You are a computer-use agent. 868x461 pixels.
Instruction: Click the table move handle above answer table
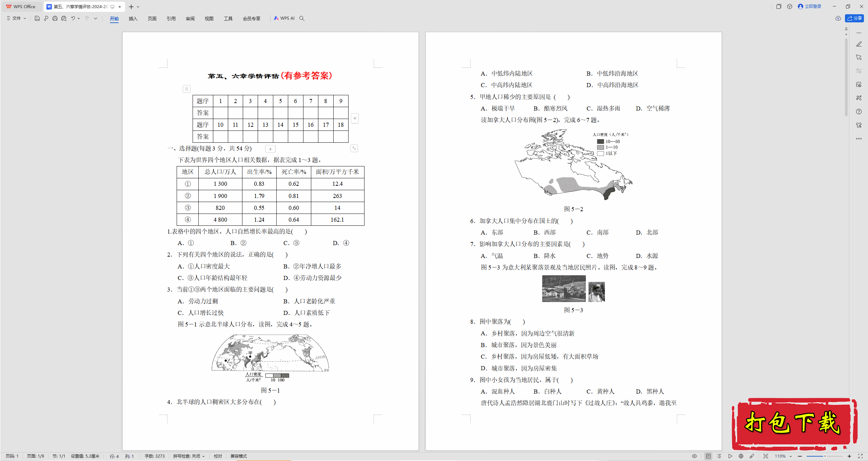186,89
